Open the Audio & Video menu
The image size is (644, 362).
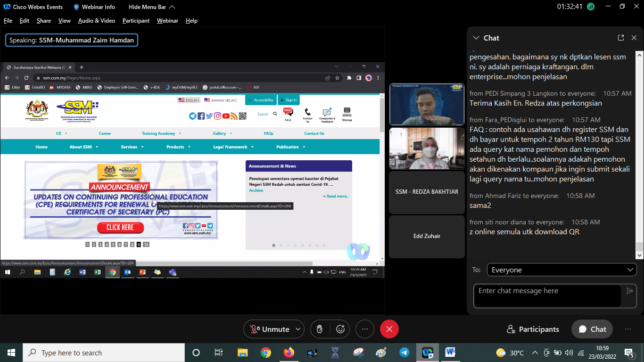(96, 21)
